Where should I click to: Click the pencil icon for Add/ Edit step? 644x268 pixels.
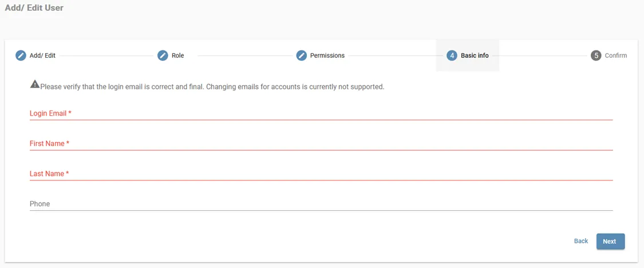pos(21,56)
